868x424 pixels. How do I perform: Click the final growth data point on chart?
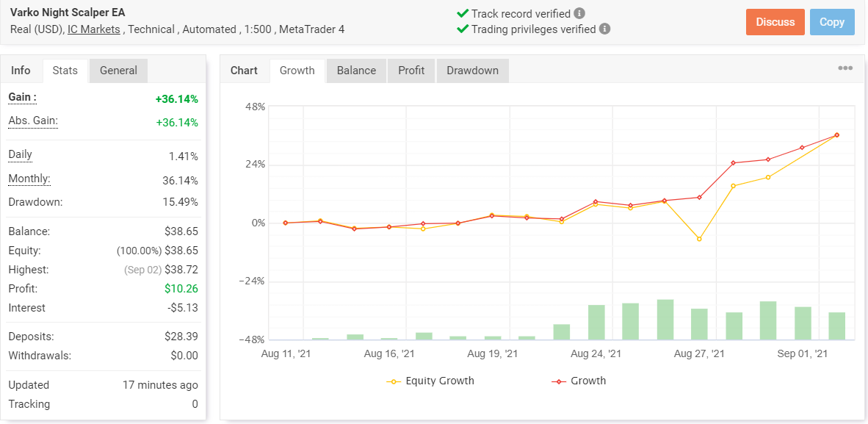(x=836, y=135)
